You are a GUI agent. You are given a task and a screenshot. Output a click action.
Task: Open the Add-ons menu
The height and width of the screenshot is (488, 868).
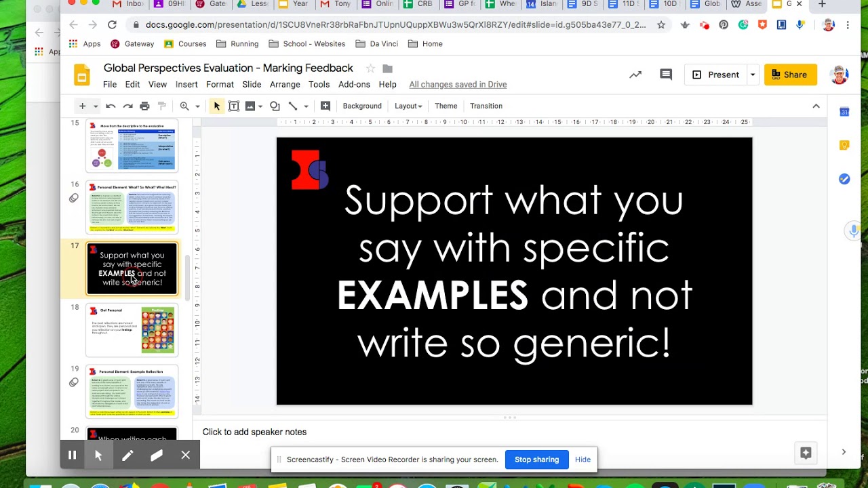[x=354, y=84]
